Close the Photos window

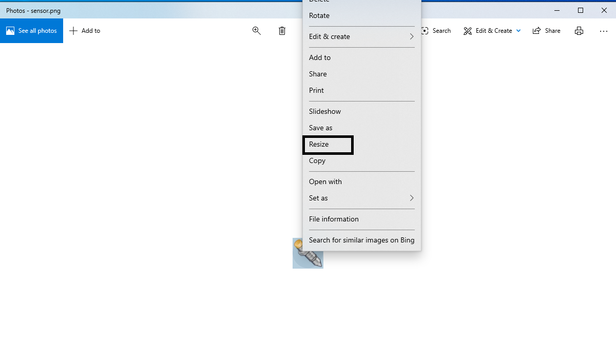[604, 10]
